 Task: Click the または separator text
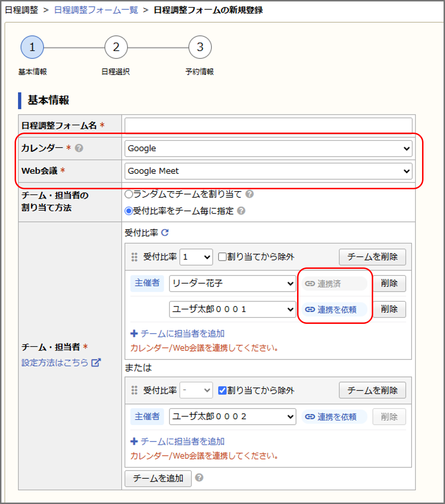[x=138, y=368]
